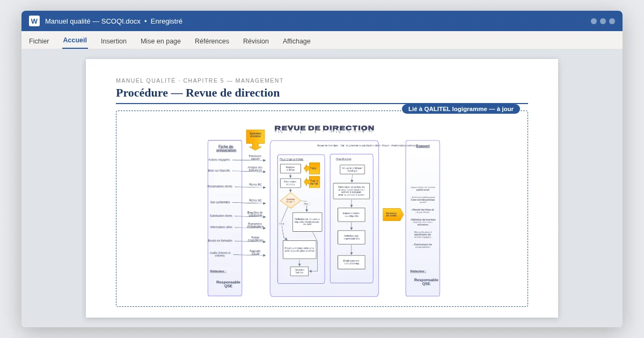Select the Mise en page tab
Image resolution: width=644 pixels, height=338 pixels.
[x=160, y=41]
